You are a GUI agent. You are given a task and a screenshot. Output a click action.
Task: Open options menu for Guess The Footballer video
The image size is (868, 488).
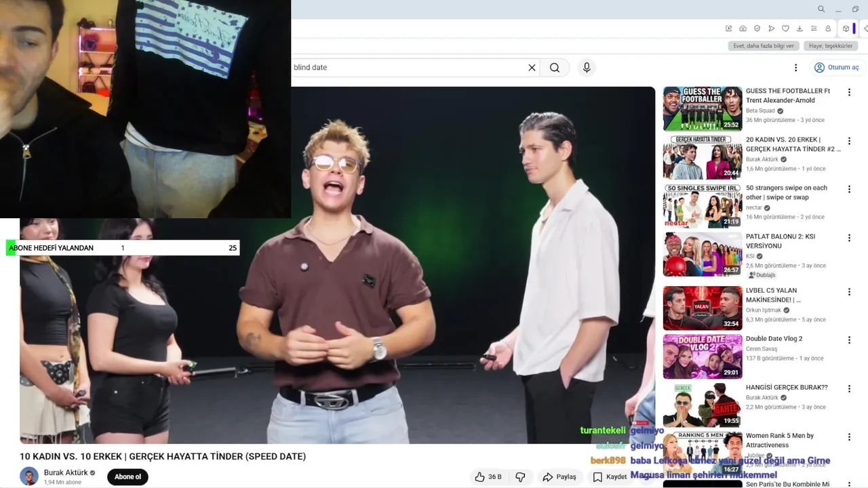coord(849,92)
